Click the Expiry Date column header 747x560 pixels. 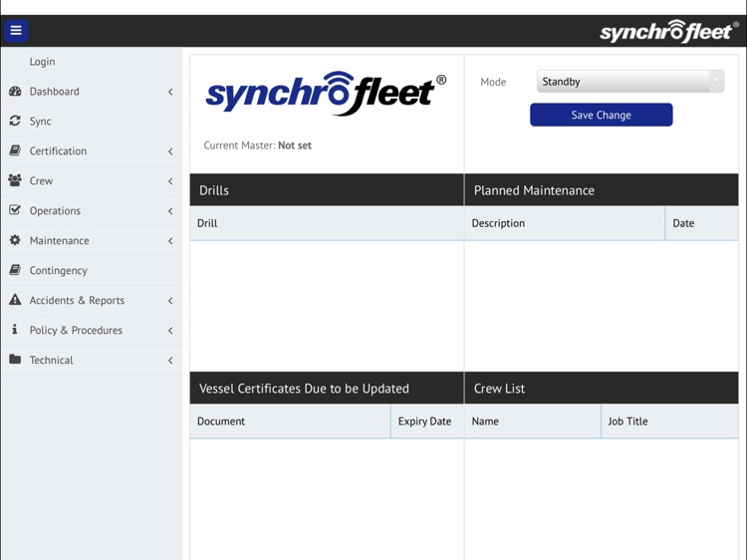[x=427, y=421]
